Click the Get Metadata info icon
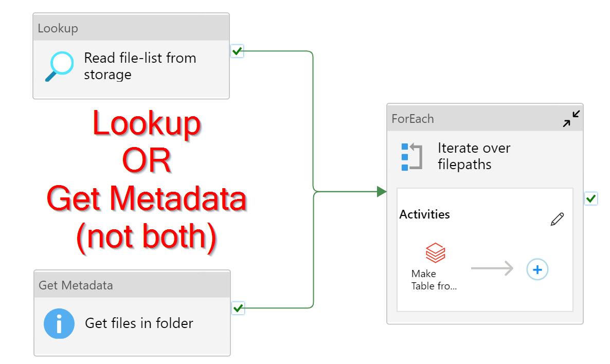This screenshot has height=364, width=610. (59, 323)
